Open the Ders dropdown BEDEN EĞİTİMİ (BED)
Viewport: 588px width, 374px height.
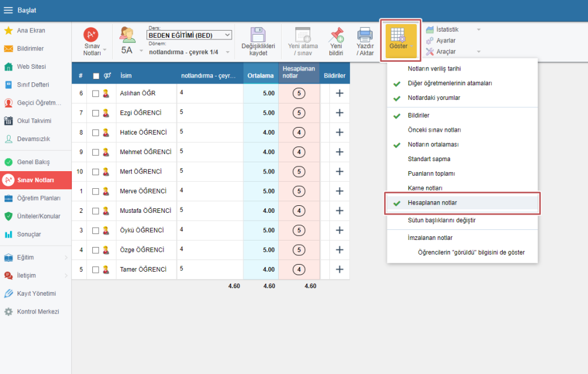[189, 35]
